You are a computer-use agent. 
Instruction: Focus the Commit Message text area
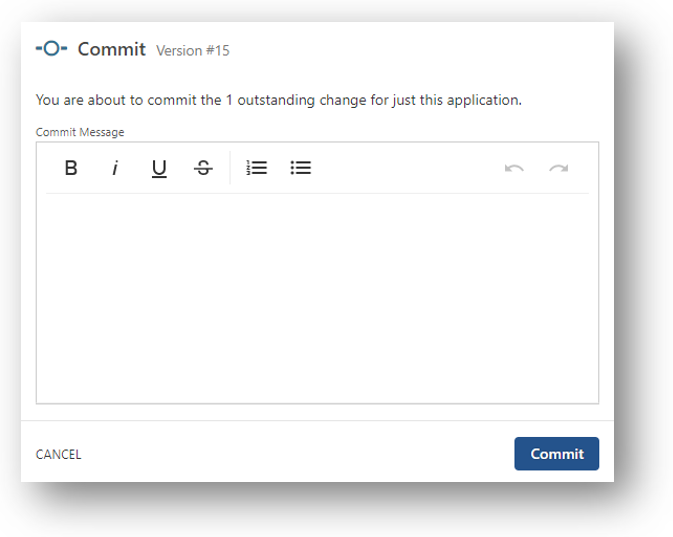coord(317,298)
